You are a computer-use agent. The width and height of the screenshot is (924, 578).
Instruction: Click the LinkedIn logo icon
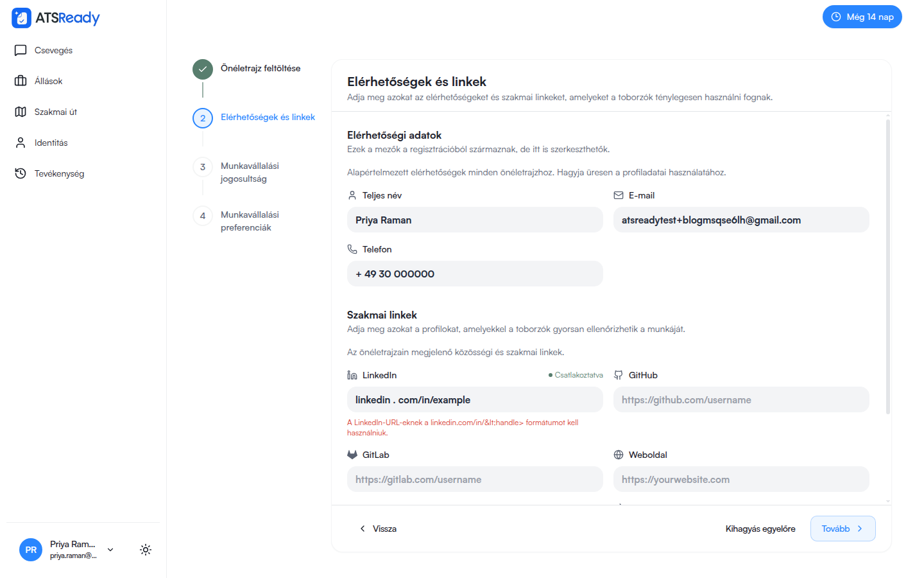tap(352, 375)
